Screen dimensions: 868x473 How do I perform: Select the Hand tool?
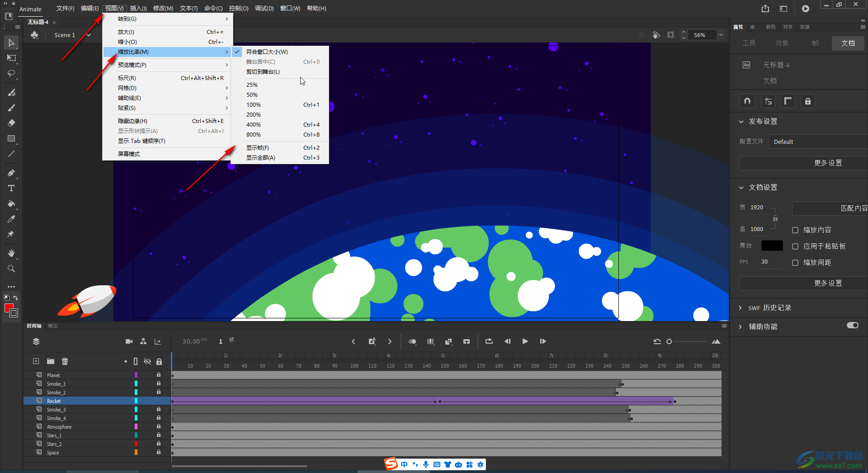click(11, 253)
